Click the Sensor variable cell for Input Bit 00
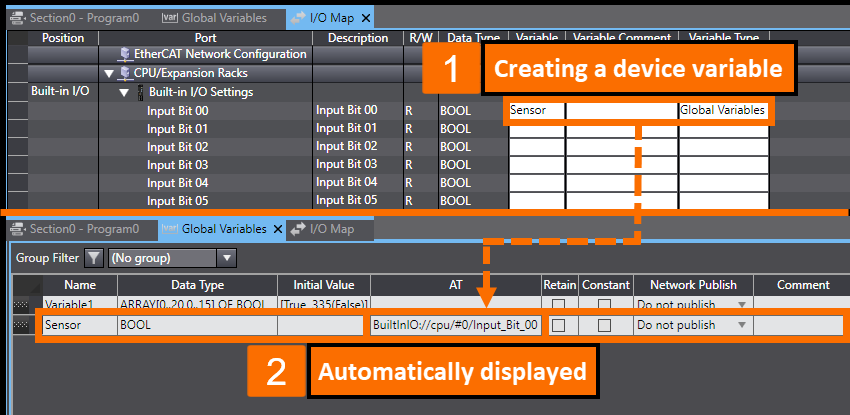 tap(537, 111)
